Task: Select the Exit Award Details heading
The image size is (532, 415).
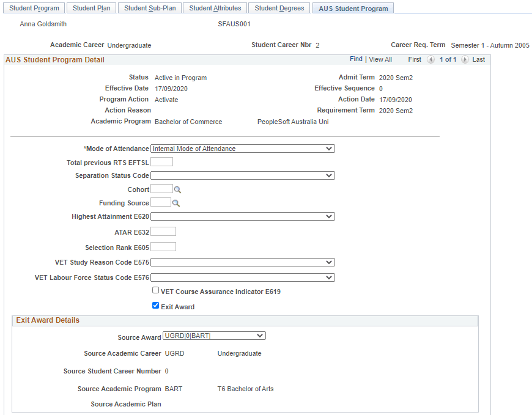Action: point(48,320)
